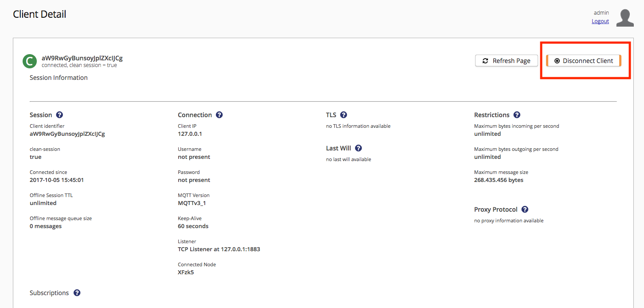Viewport: 644px width, 308px height.
Task: Click the Maximum bytes incoming per second label
Action: point(517,126)
